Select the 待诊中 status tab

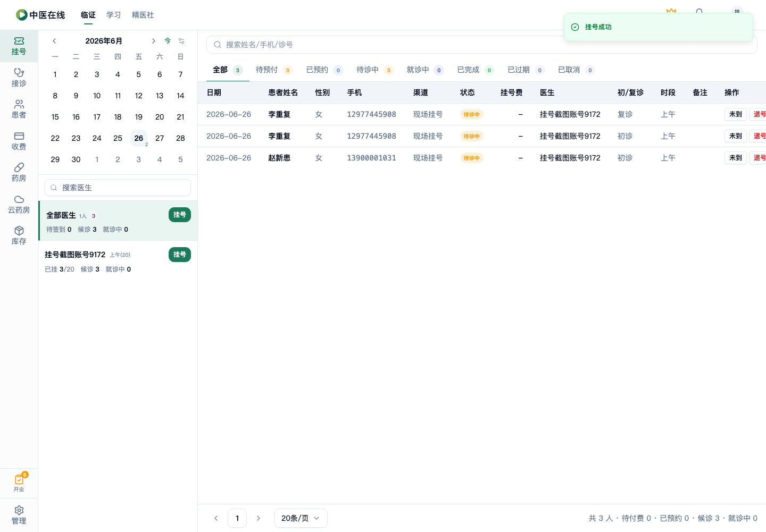click(374, 70)
